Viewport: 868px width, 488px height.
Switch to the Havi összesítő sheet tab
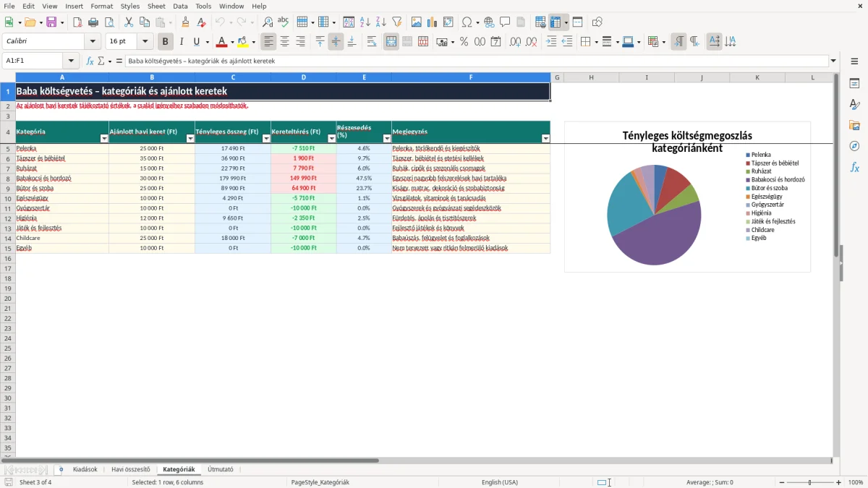tap(131, 469)
